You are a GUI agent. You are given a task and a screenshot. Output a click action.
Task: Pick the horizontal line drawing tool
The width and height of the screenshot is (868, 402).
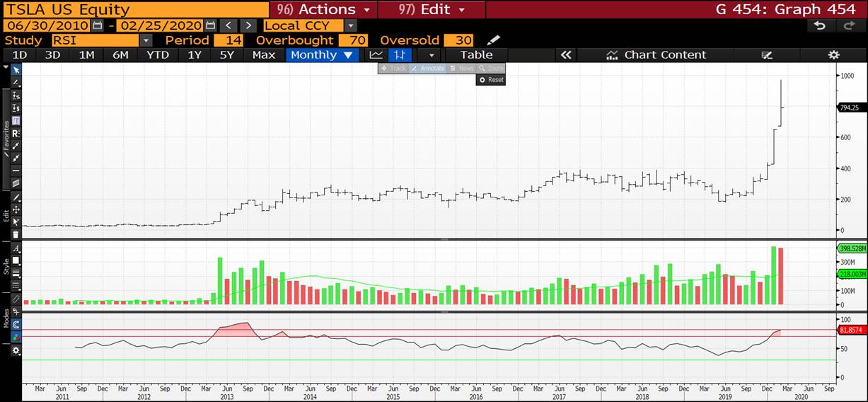click(16, 170)
